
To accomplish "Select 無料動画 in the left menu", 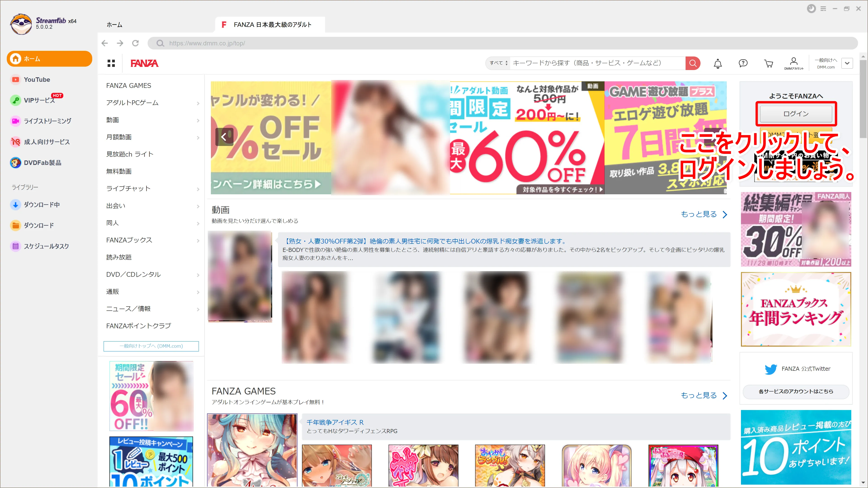I will [x=119, y=171].
